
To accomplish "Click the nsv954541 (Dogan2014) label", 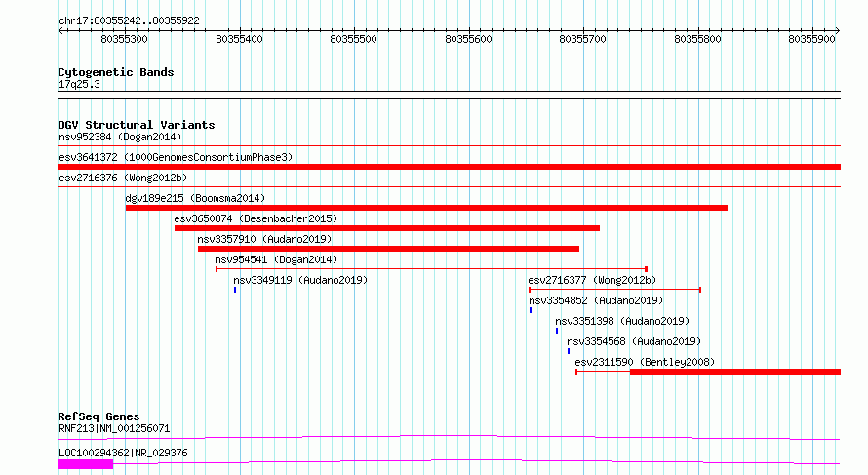I will tap(276, 259).
